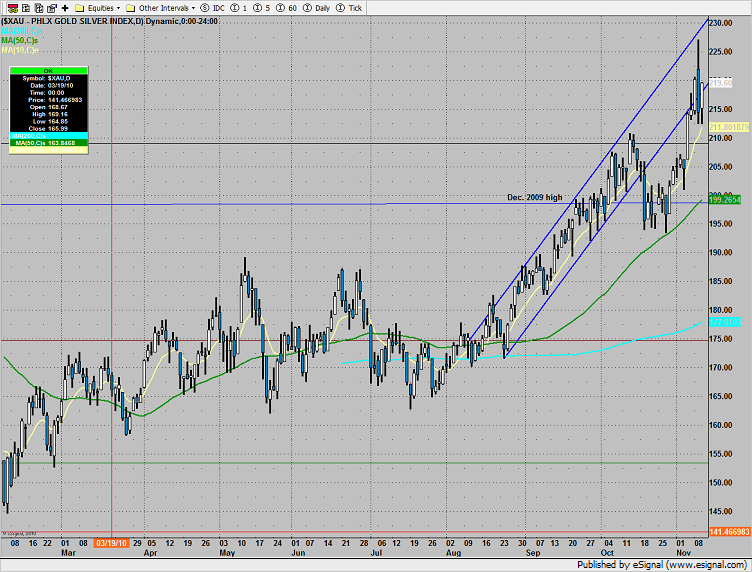Click the Published by eSignal footer text
This screenshot has height=572, width=752.
[x=661, y=565]
